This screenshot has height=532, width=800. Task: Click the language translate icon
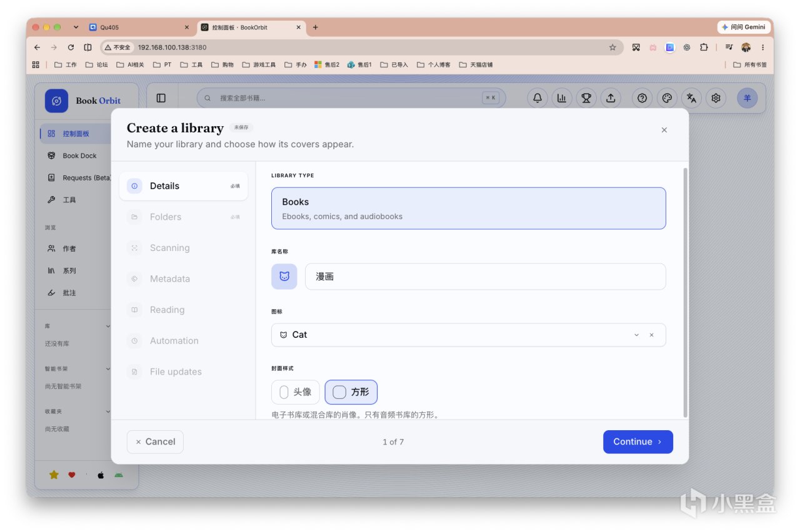pyautogui.click(x=691, y=98)
